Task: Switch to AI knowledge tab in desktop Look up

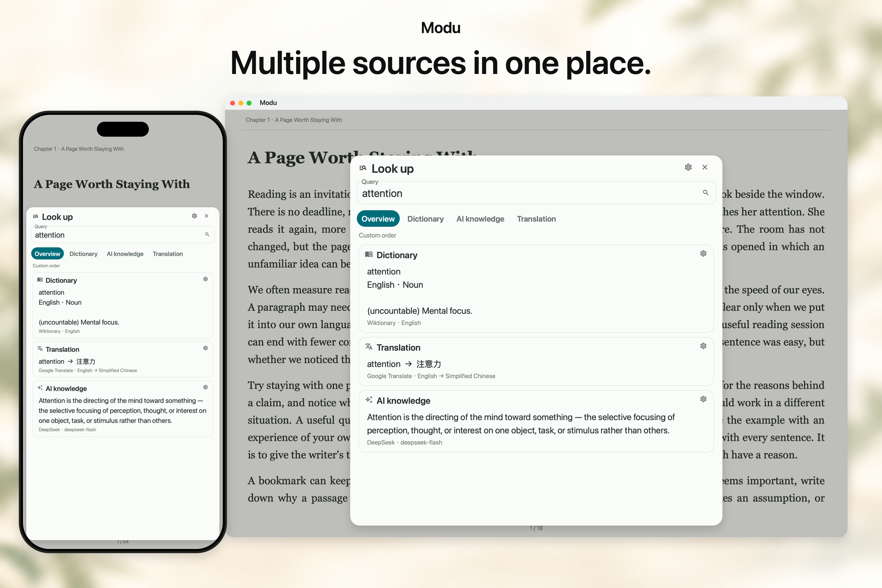Action: [480, 219]
